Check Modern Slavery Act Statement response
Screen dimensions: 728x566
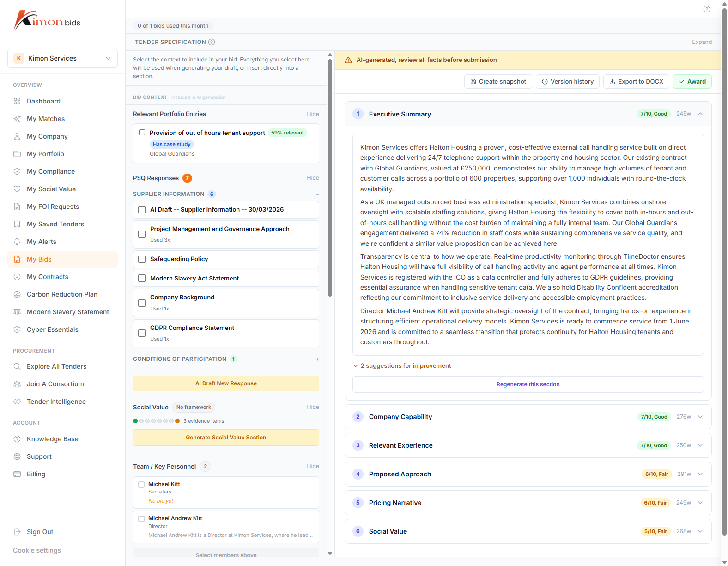pyautogui.click(x=142, y=279)
